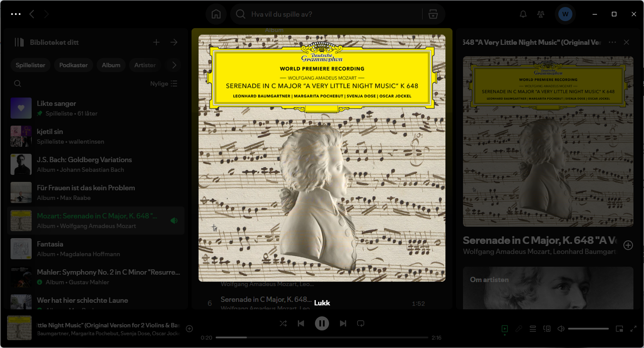The image size is (644, 348).
Task: Add track to library from right panel
Action: click(628, 245)
